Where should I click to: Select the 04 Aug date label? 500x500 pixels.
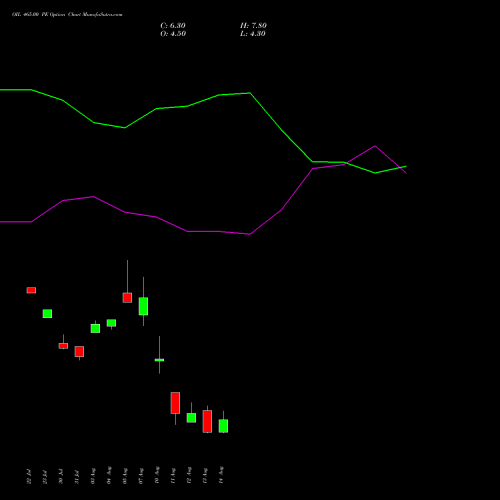[109, 475]
